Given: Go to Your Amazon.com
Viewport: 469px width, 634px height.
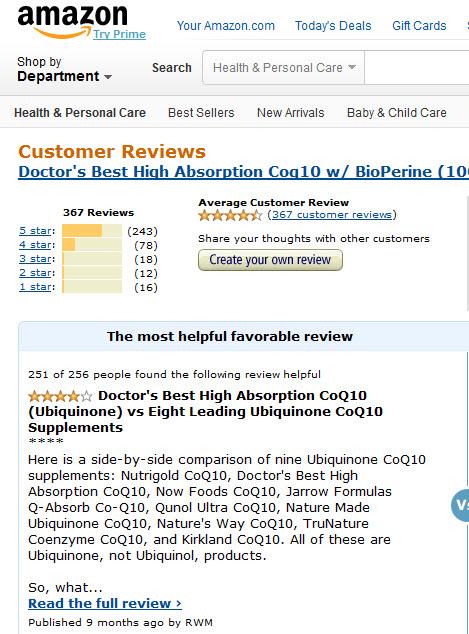Looking at the screenshot, I should (x=226, y=26).
